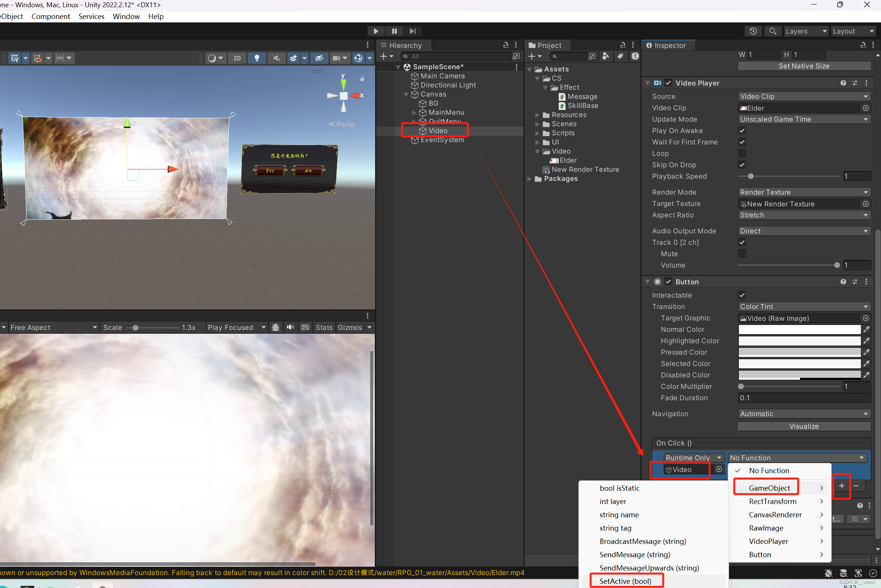Image resolution: width=881 pixels, height=588 pixels.
Task: Open the object picker for Elder video clip
Action: pyautogui.click(x=866, y=108)
